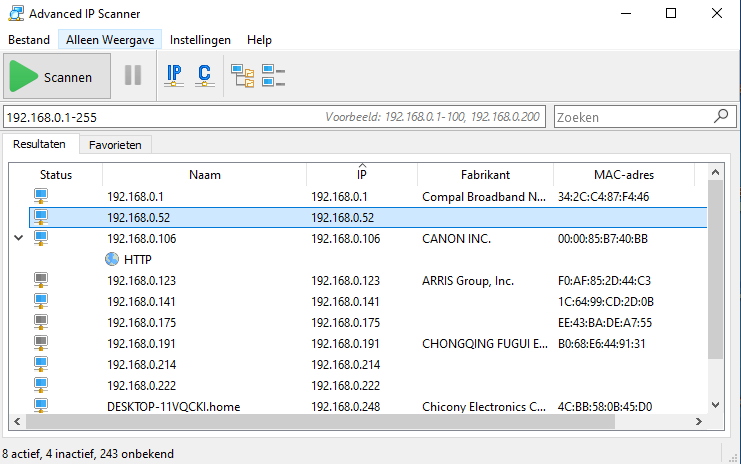The width and height of the screenshot is (741, 464).
Task: Click the vertical scrollbar thumb
Action: (x=715, y=269)
